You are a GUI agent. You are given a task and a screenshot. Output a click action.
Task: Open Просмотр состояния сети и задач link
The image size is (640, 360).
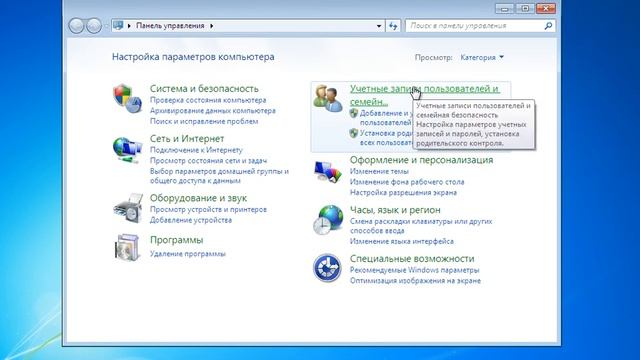(x=208, y=160)
